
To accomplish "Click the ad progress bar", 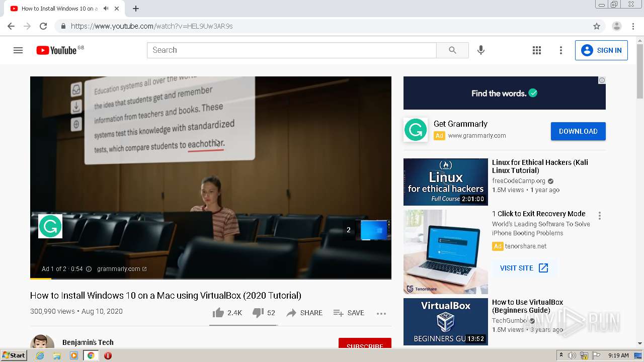I will point(211,278).
